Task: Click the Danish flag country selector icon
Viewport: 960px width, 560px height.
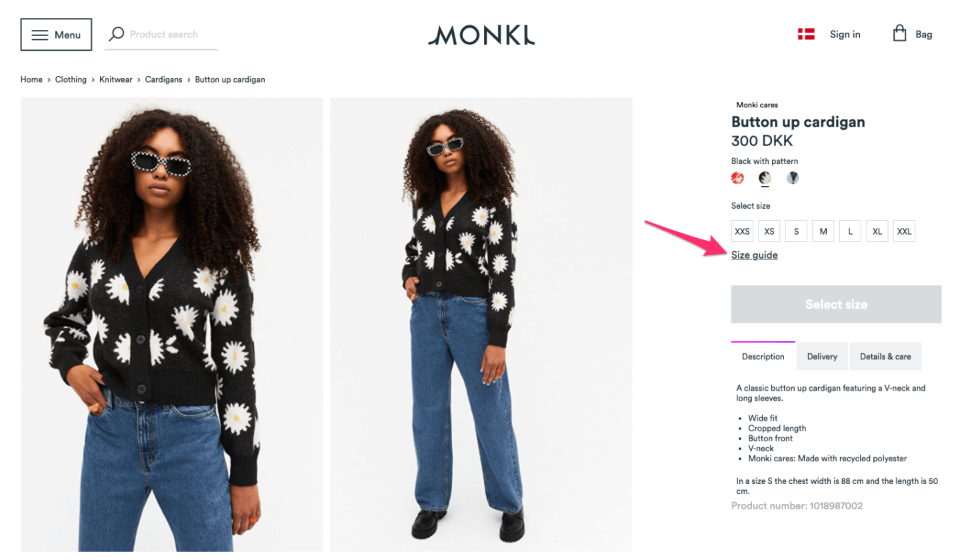Action: tap(805, 33)
